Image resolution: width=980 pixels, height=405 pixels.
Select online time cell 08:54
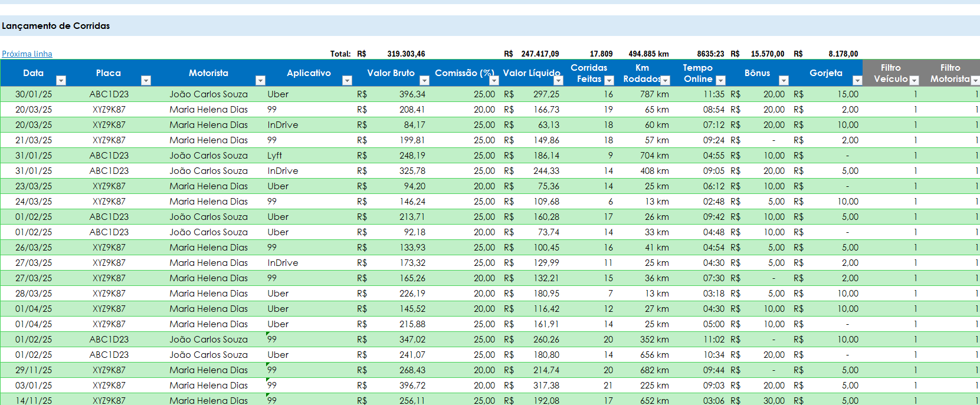tap(714, 110)
